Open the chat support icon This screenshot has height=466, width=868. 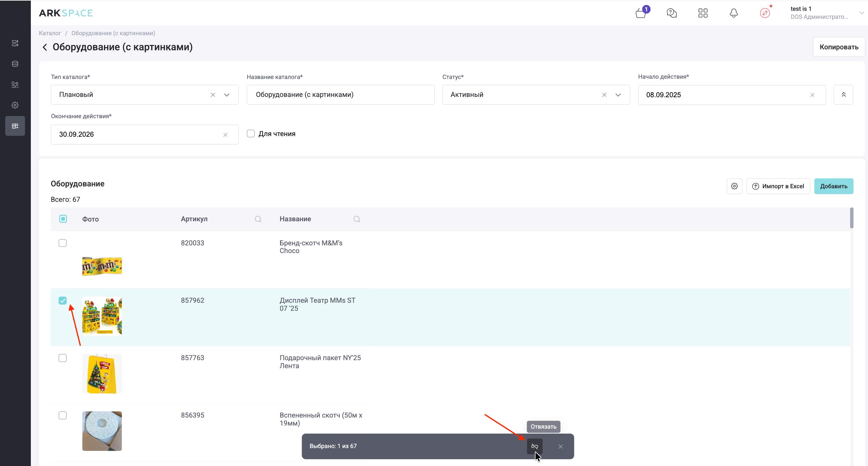672,13
